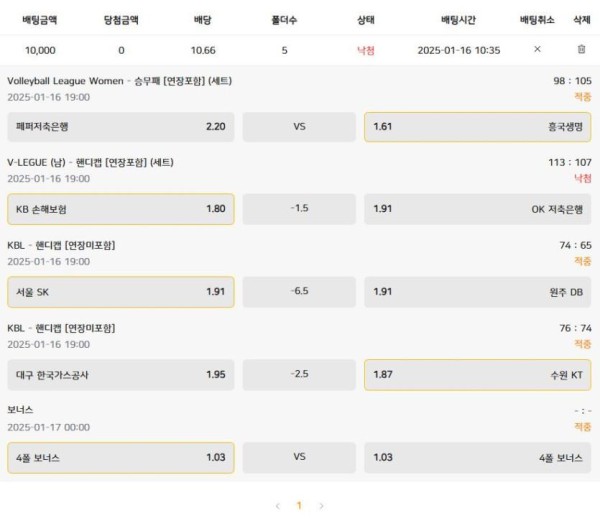Click the -2.5 handicap box

click(299, 375)
